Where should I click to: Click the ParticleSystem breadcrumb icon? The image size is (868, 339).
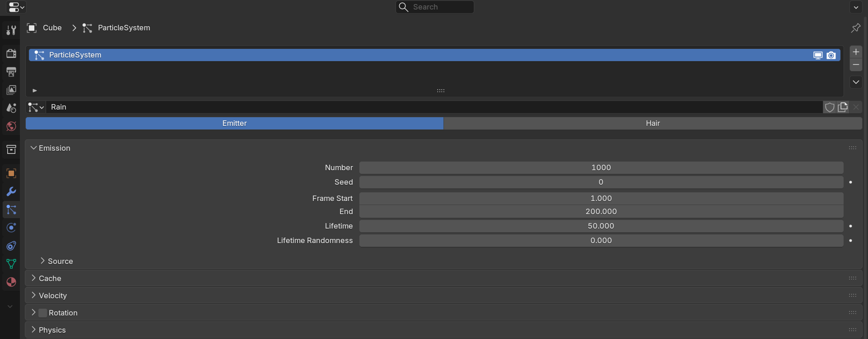click(x=87, y=28)
